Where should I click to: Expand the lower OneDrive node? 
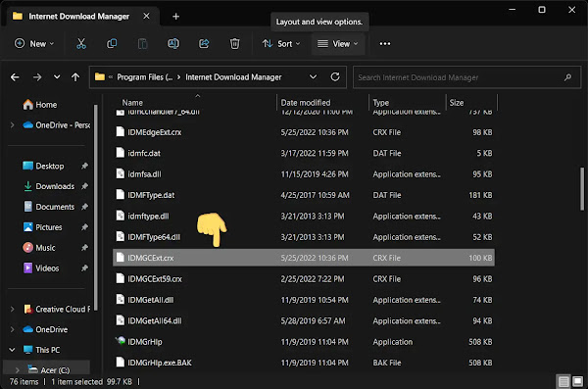13,329
